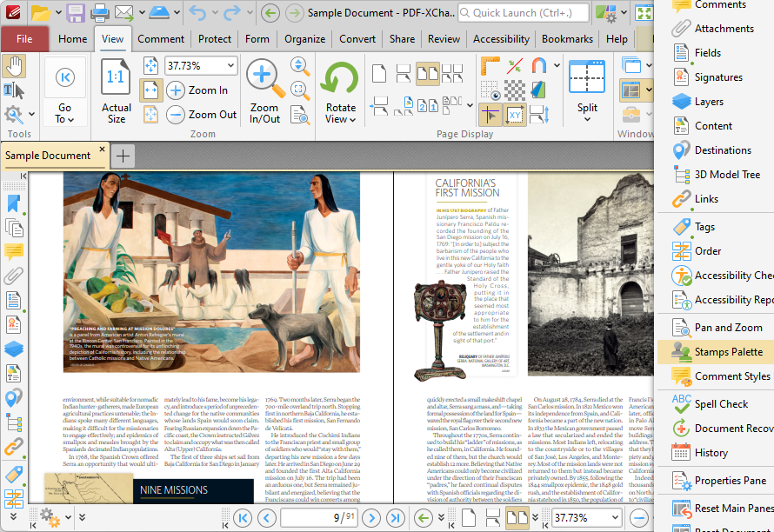The image size is (774, 532).
Task: Collapse the left pane arrow at sidebar top
Action: point(23,176)
